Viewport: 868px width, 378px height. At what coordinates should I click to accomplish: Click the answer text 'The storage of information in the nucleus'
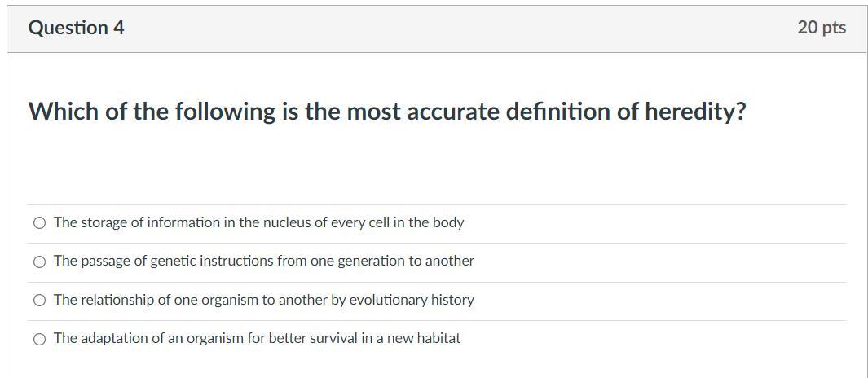point(258,222)
